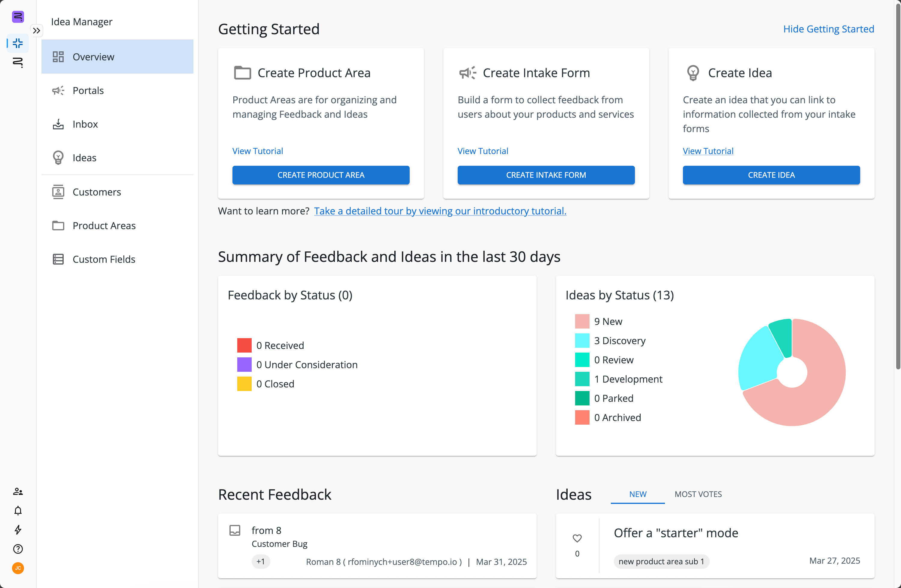Stay on the NEW ideas tab
This screenshot has width=901, height=588.
(x=637, y=494)
